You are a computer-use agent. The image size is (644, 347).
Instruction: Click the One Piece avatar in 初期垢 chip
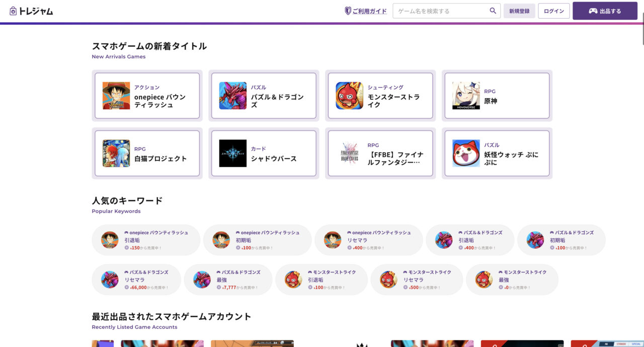point(221,240)
